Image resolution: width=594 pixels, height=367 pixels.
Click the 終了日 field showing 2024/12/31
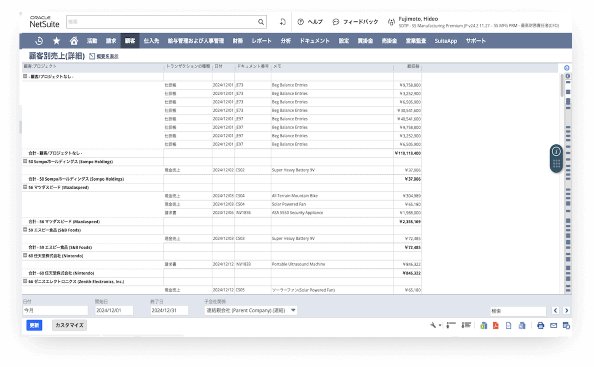[169, 310]
